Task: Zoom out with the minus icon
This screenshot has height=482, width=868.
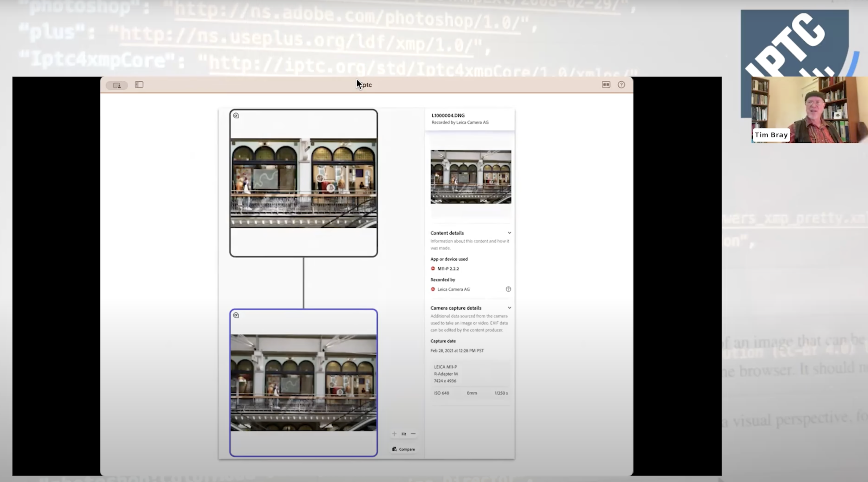Action: [413, 434]
